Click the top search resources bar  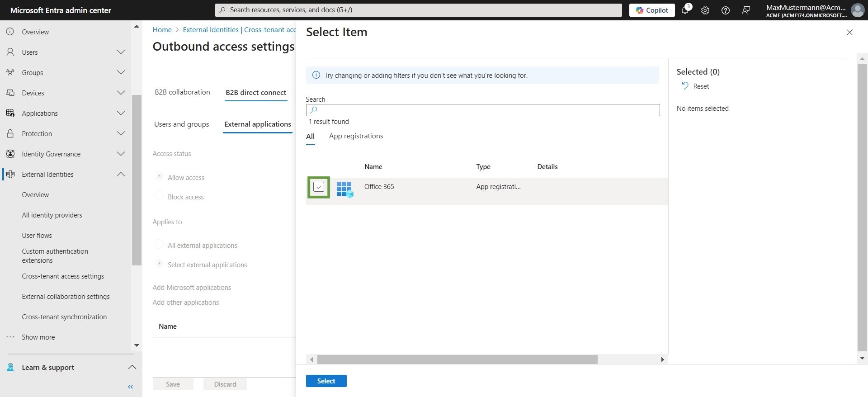[x=418, y=10]
